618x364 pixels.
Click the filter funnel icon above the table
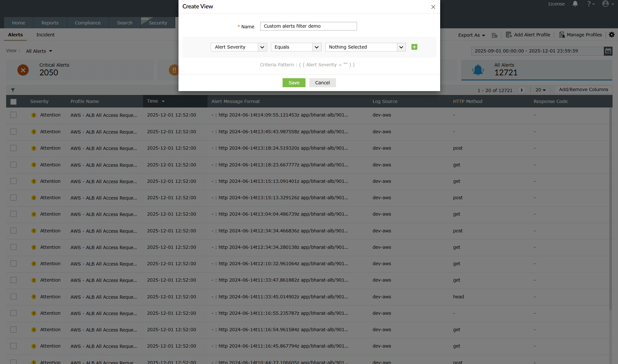[13, 90]
